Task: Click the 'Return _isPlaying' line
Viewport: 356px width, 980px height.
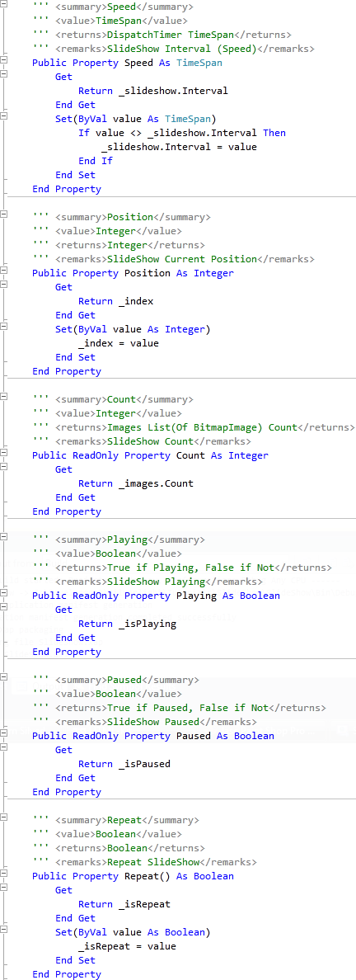Action: [127, 623]
